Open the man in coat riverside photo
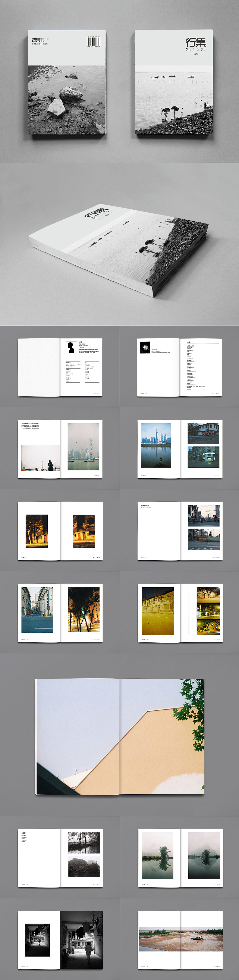The image size is (239, 980). (x=41, y=458)
